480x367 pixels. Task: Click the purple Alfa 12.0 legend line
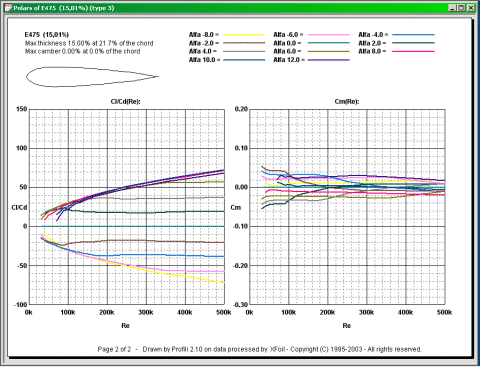[329, 60]
